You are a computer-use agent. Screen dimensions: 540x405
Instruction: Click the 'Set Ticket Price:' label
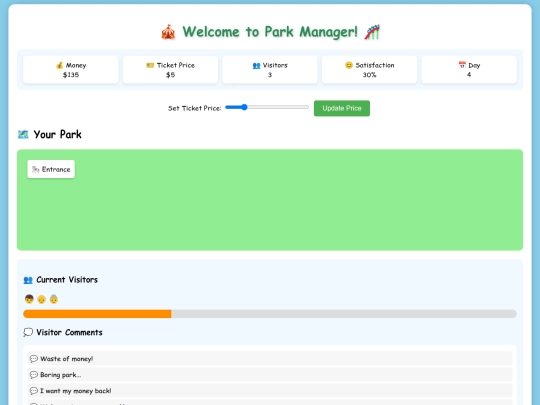195,108
